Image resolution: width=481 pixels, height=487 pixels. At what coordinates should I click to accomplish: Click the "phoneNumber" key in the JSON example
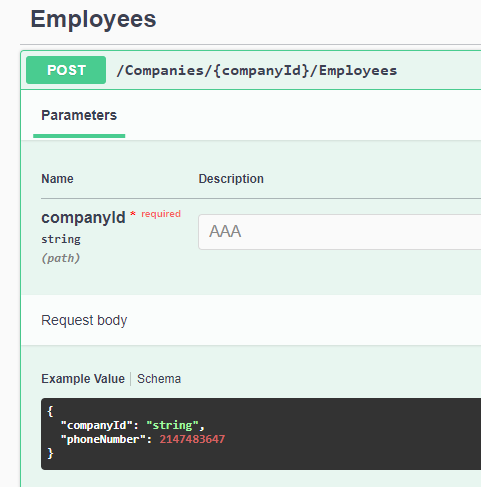click(x=103, y=439)
